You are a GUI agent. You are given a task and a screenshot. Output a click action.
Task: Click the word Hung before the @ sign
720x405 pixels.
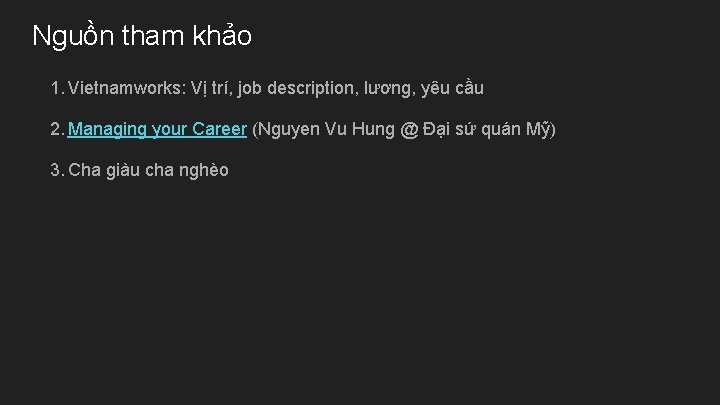pos(373,129)
